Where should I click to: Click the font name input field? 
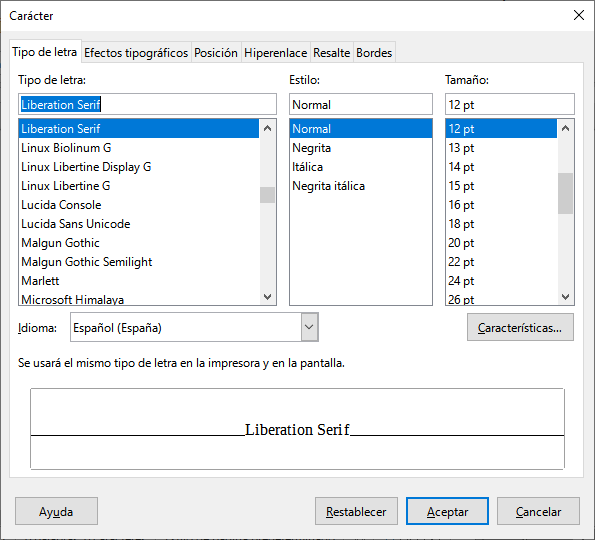point(147,104)
